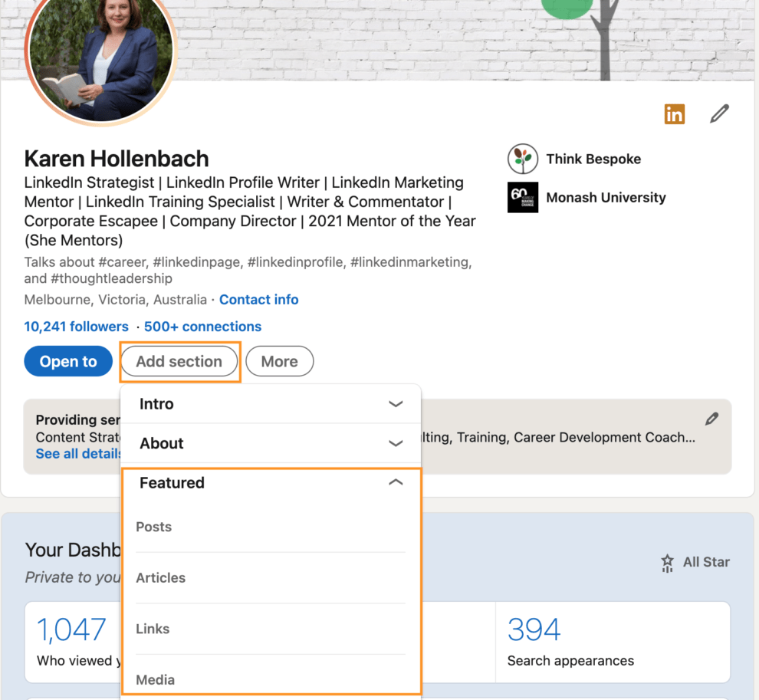The height and width of the screenshot is (700, 759).
Task: Select Links in the Featured list
Action: [x=153, y=629]
